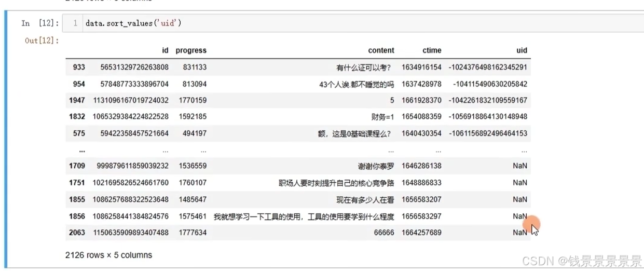Screen dimensions: 644x271
Task: Select row index 1855
Action: (77, 199)
